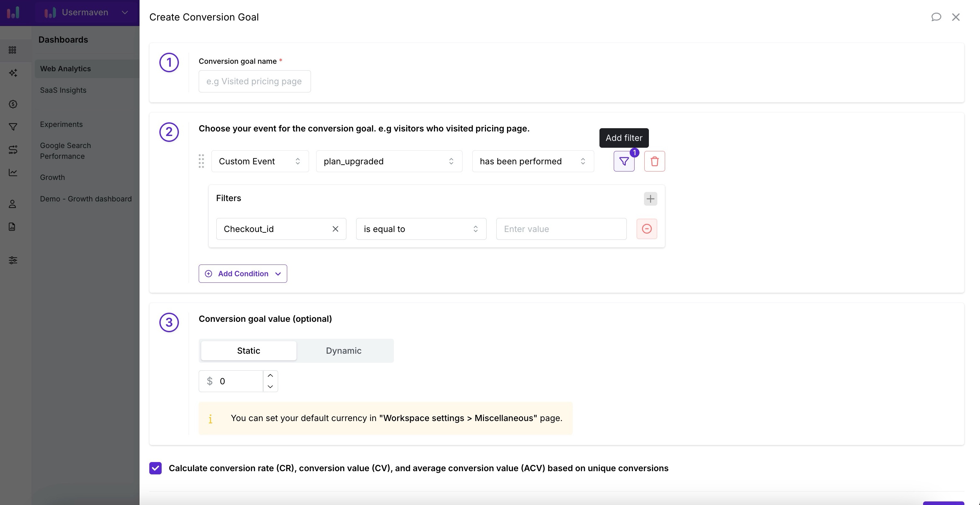980x505 pixels.
Task: Click the filter icon showing badge count 1
Action: pos(624,161)
